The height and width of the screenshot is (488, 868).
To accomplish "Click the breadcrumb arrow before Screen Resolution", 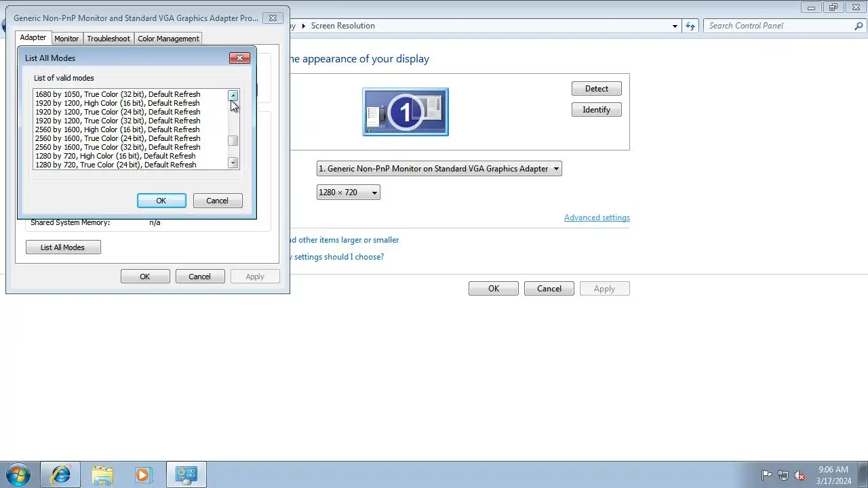I will tap(304, 26).
